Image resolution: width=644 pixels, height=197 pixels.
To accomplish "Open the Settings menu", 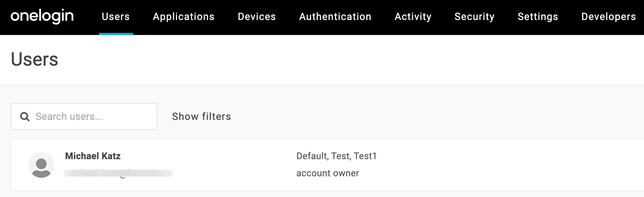I will (x=538, y=16).
